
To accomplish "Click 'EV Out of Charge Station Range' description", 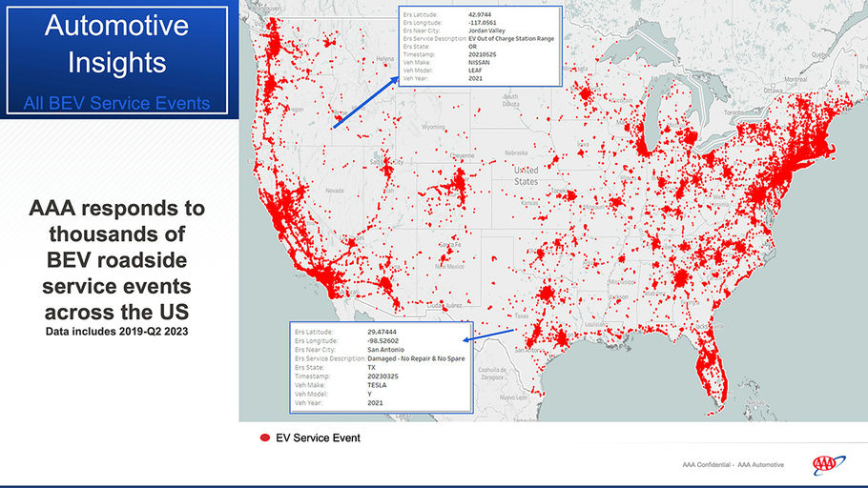I will (511, 39).
